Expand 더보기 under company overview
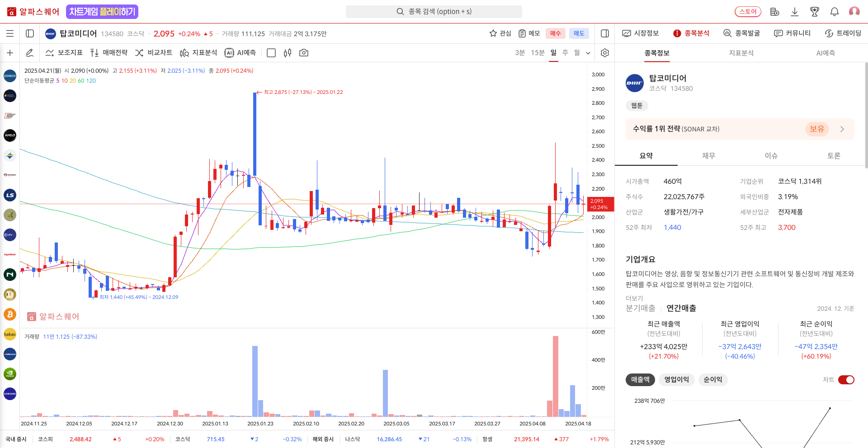 pyautogui.click(x=634, y=298)
